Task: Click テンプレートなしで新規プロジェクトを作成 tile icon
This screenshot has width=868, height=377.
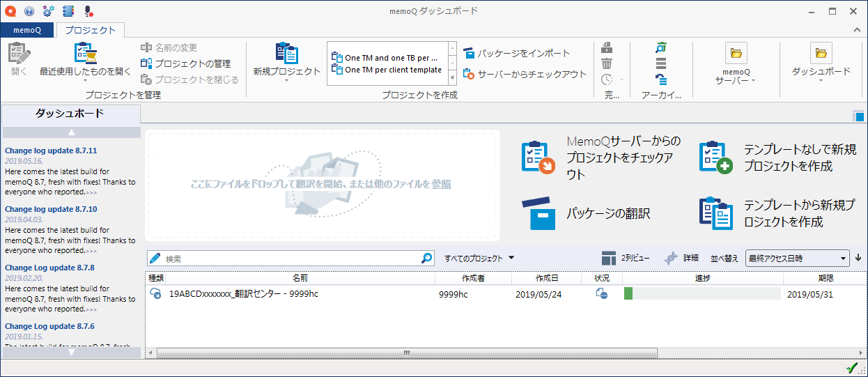Action: 715,156
